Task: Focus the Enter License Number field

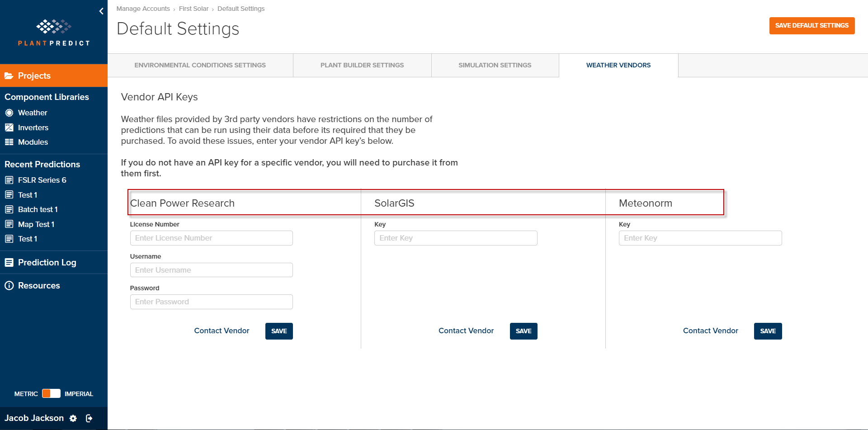Action: 211,238
